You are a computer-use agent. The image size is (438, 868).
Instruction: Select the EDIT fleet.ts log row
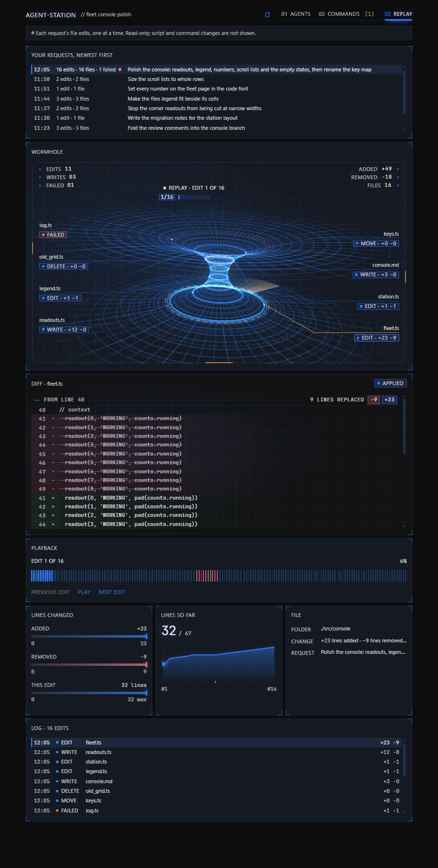(217, 742)
